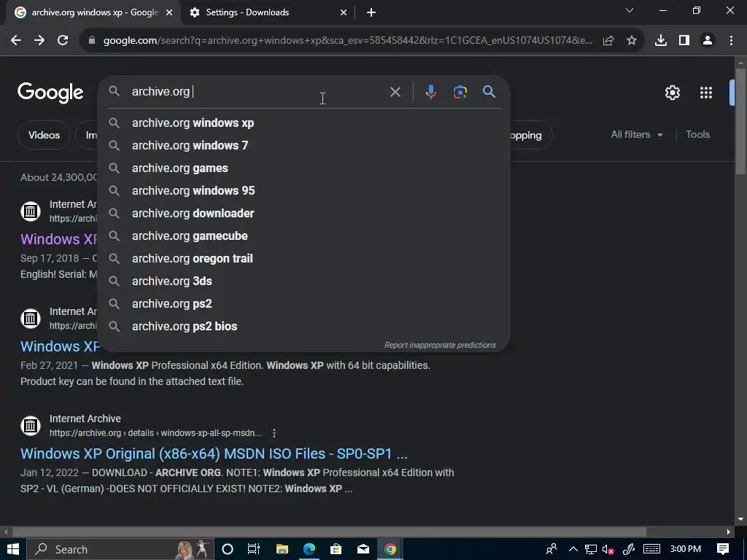Open Chrome three-dot menu
Screen dimensions: 747x560
coord(731,41)
